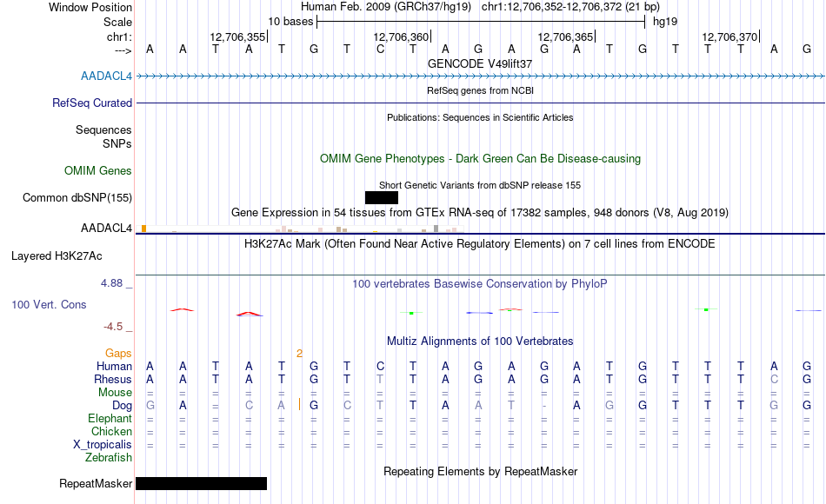
Task: Click the Human species row label
Action: click(114, 366)
